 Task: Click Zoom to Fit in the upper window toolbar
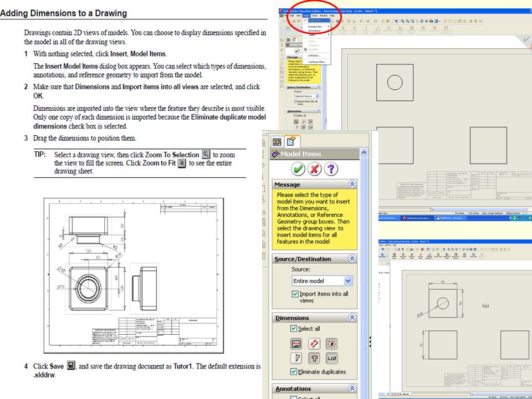(402, 21)
